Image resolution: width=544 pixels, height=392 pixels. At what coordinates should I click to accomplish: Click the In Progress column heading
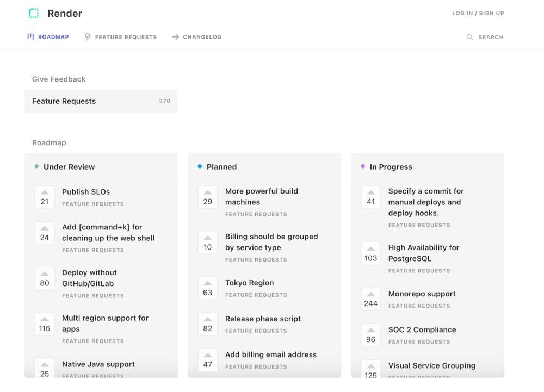pos(391,167)
